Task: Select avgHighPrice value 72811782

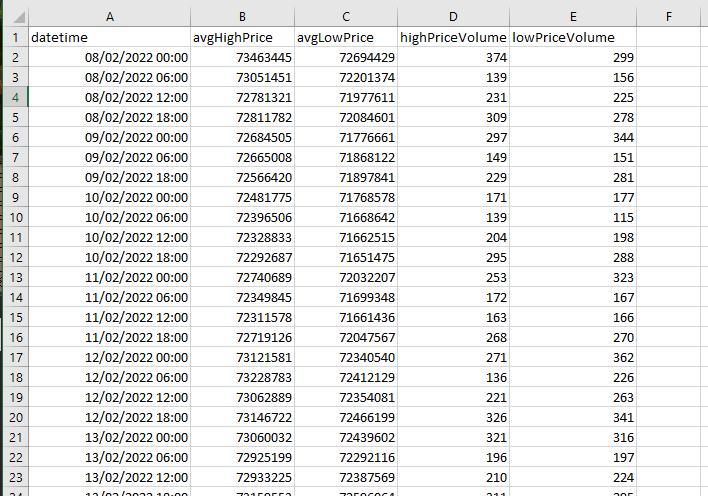Action: (242, 117)
